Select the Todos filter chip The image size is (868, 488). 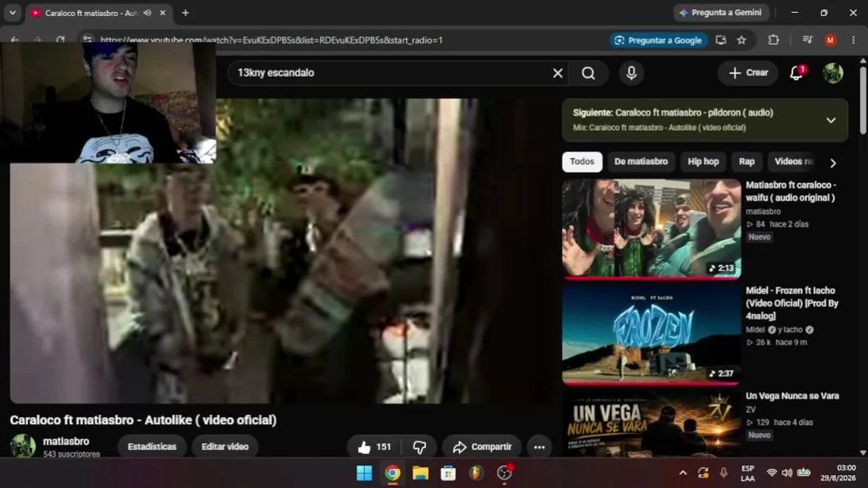582,161
